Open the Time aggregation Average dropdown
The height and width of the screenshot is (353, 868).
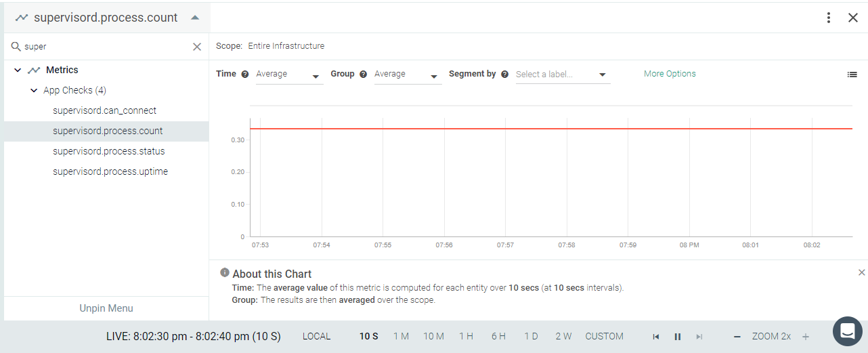[289, 75]
